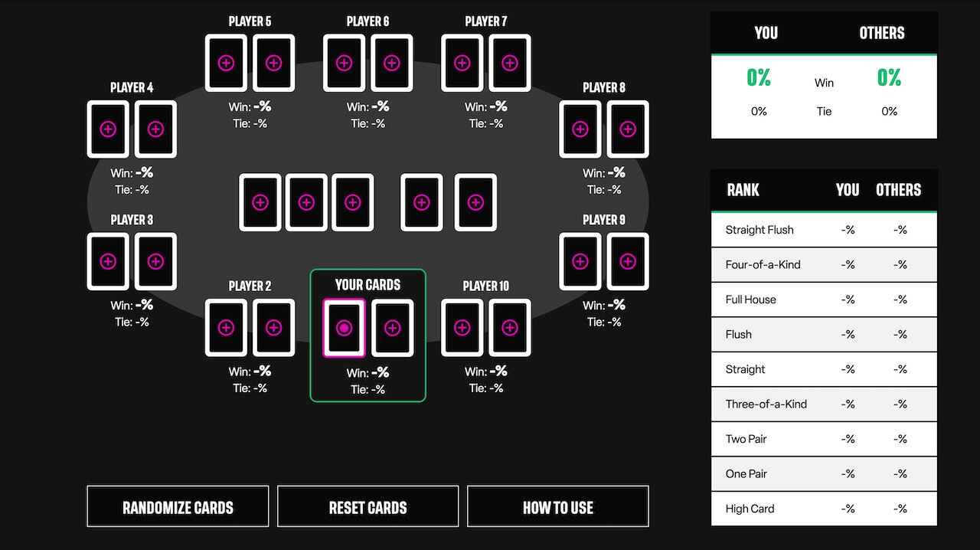Add Player 9's first card

tap(580, 261)
